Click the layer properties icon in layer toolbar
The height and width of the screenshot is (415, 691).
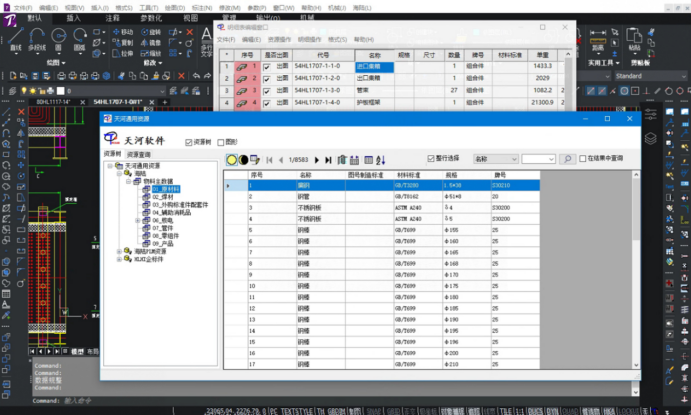(x=12, y=91)
